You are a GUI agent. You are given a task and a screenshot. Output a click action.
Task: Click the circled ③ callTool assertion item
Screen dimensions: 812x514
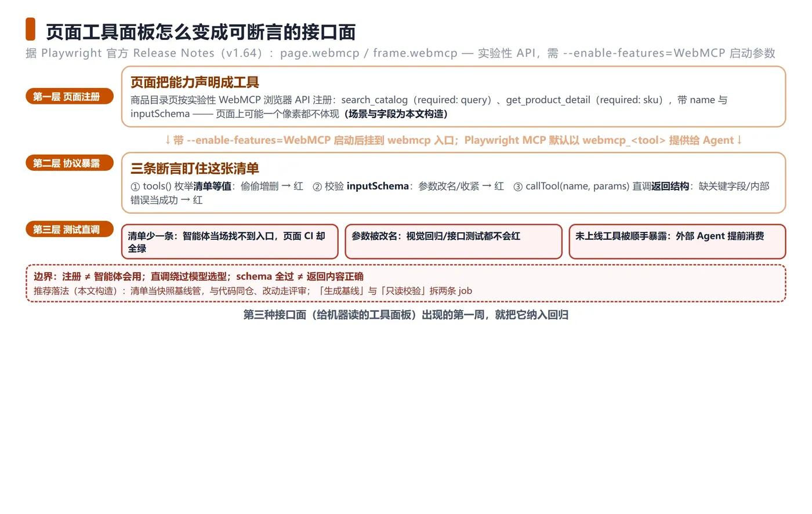449,193
